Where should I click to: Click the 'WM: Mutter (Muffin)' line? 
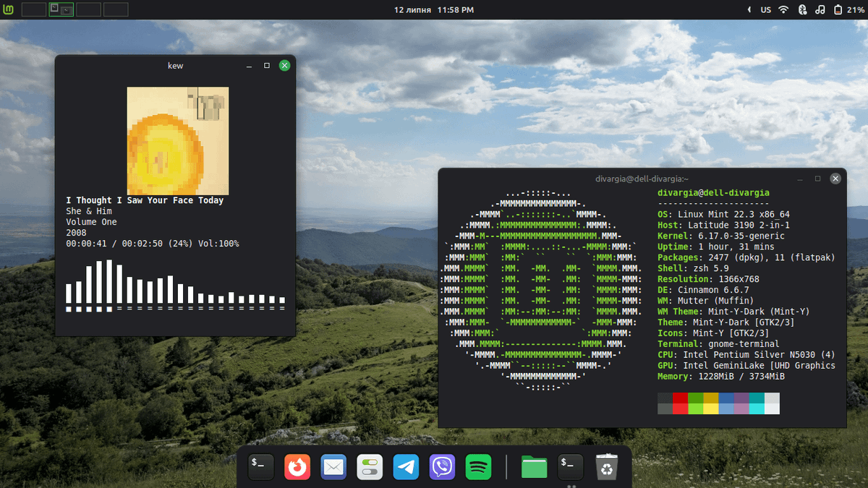click(706, 301)
